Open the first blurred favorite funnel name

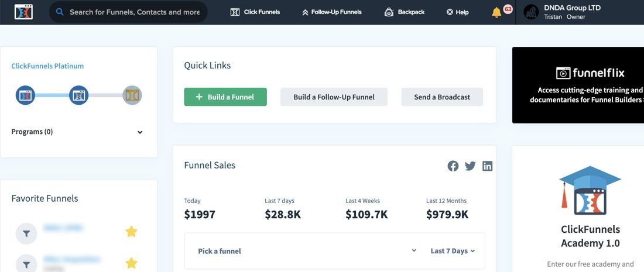(63, 228)
